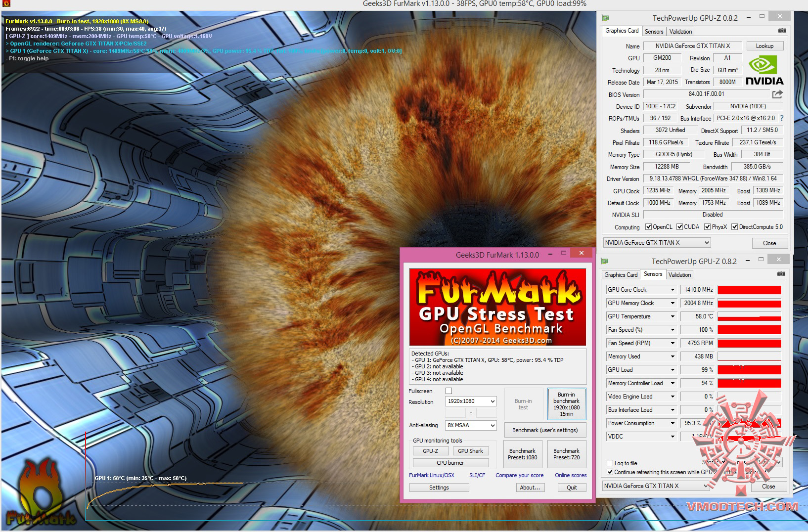This screenshot has width=808, height=532.
Task: Run Benchmark Preset:1080
Action: click(522, 454)
